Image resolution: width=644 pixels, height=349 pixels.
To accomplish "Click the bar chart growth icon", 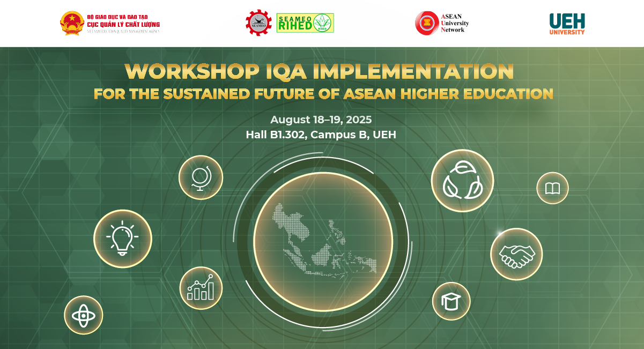I will (x=201, y=288).
